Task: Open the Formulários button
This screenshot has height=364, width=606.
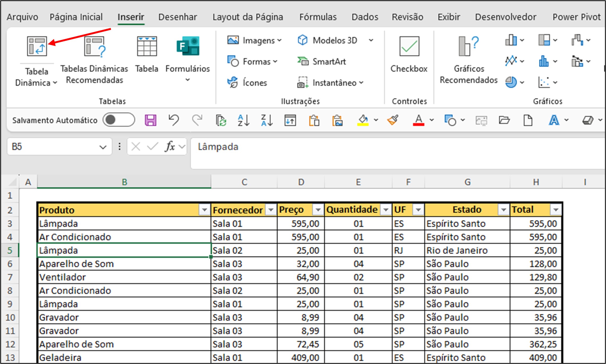Action: pos(187,58)
